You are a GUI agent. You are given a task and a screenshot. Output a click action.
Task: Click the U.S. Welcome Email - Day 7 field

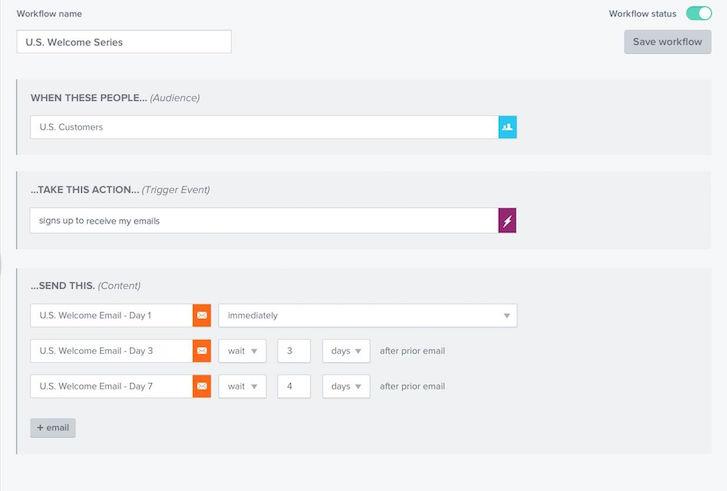click(111, 386)
